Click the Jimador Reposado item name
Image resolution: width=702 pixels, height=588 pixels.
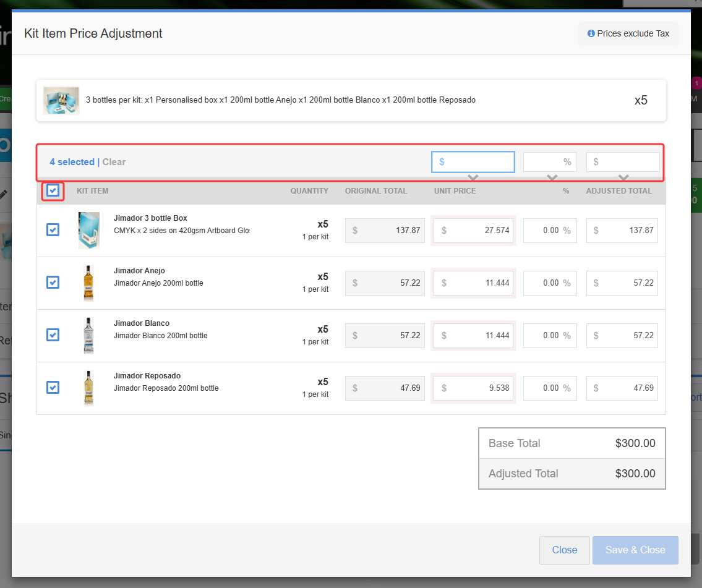pos(147,376)
